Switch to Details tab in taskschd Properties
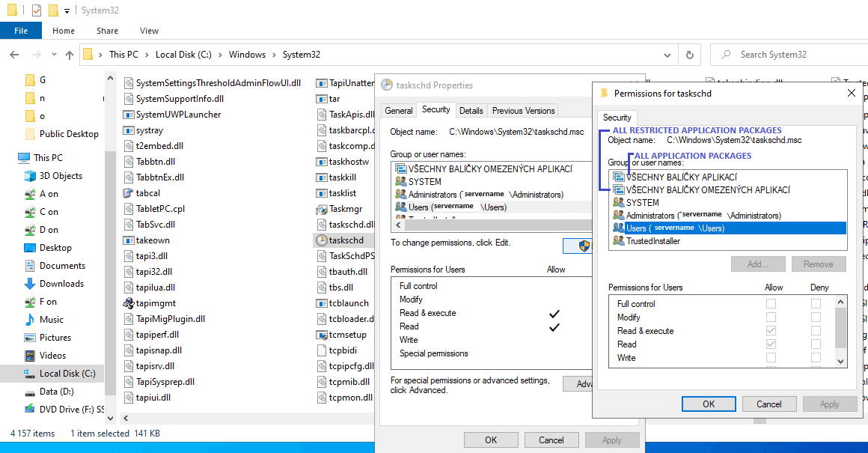868x453 pixels. [471, 111]
